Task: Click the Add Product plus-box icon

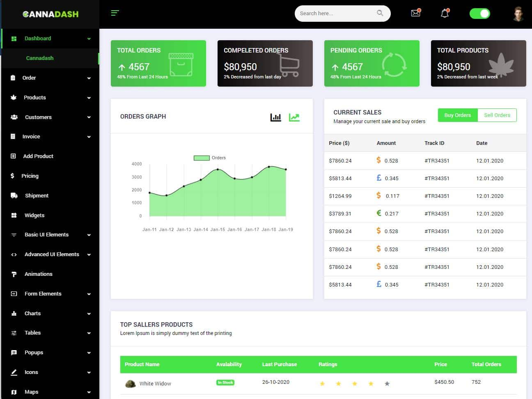Action: coord(13,156)
